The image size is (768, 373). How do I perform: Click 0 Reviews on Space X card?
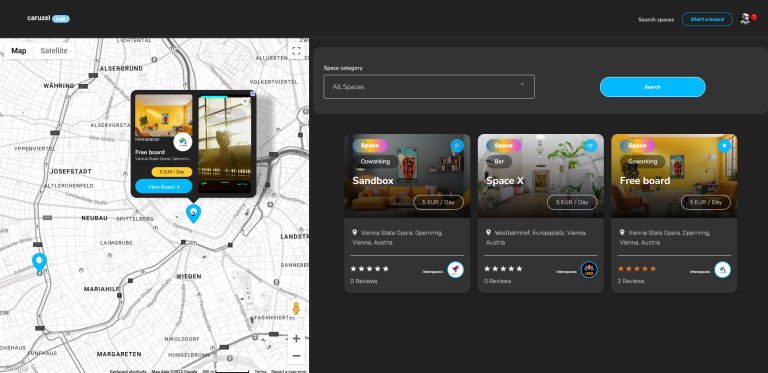[x=497, y=281]
